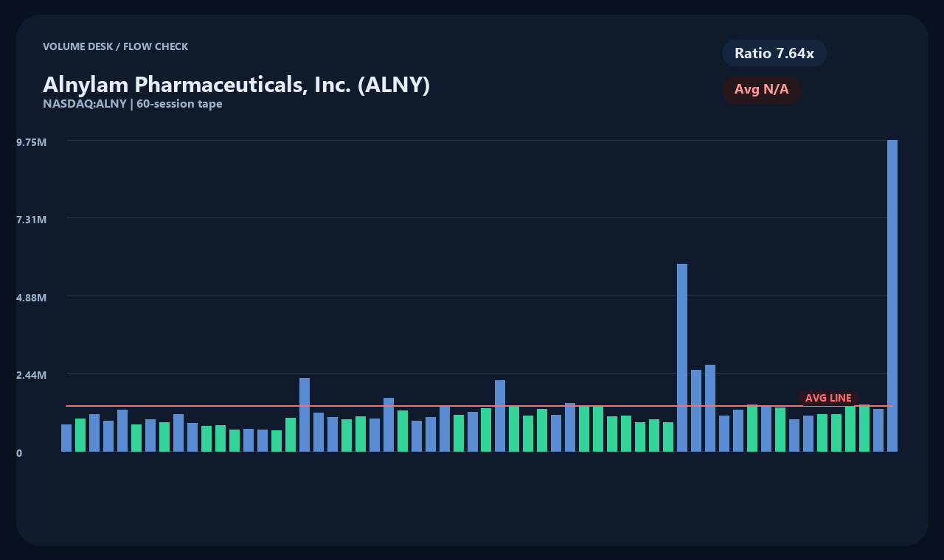The image size is (944, 560).
Task: Click the 2.44M axis label
Action: coord(32,375)
